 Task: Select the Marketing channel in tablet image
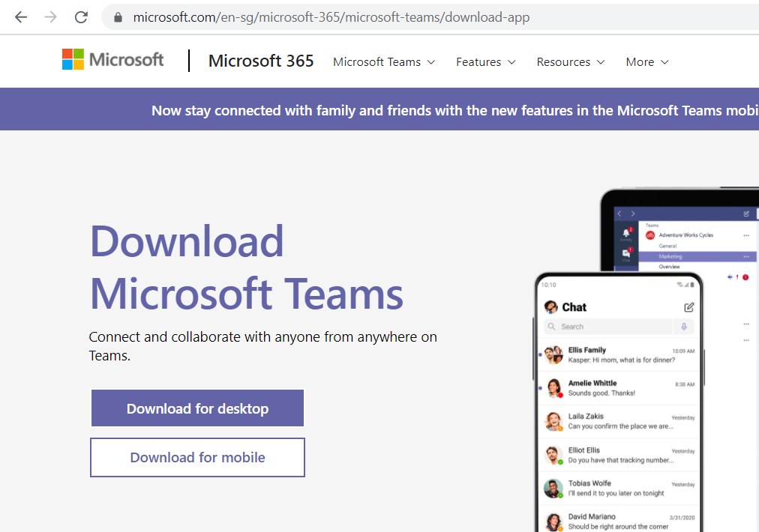pos(671,256)
